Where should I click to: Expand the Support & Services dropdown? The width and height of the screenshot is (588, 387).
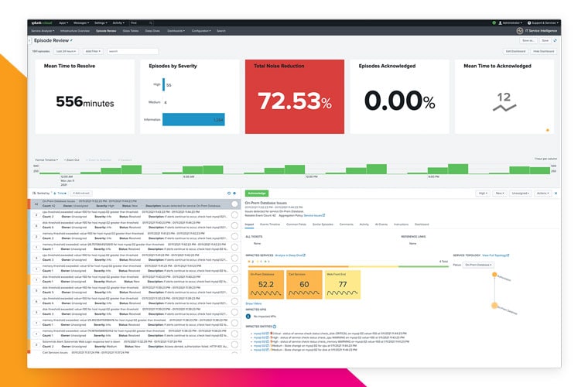tap(545, 23)
